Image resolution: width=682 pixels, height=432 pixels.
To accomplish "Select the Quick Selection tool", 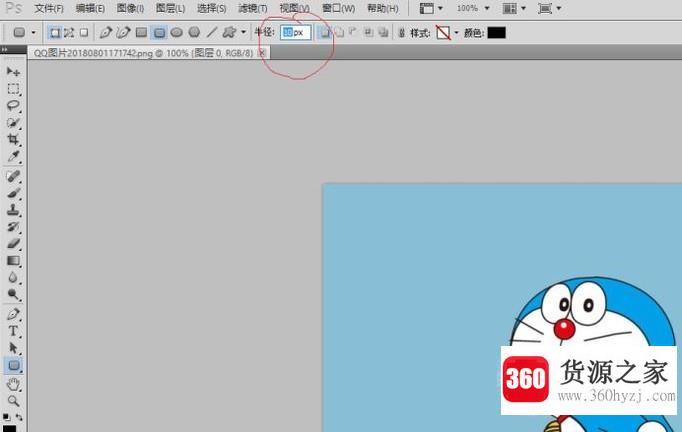I will [13, 123].
